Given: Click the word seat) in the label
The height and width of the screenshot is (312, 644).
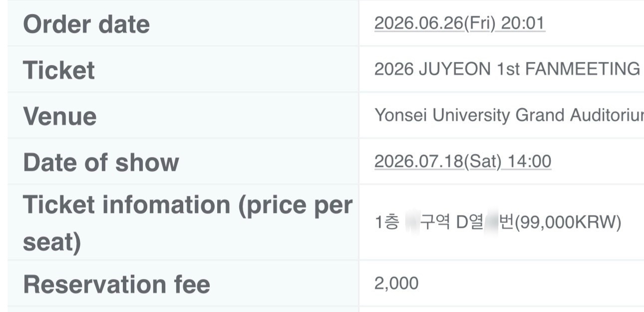Looking at the screenshot, I should 52,243.
